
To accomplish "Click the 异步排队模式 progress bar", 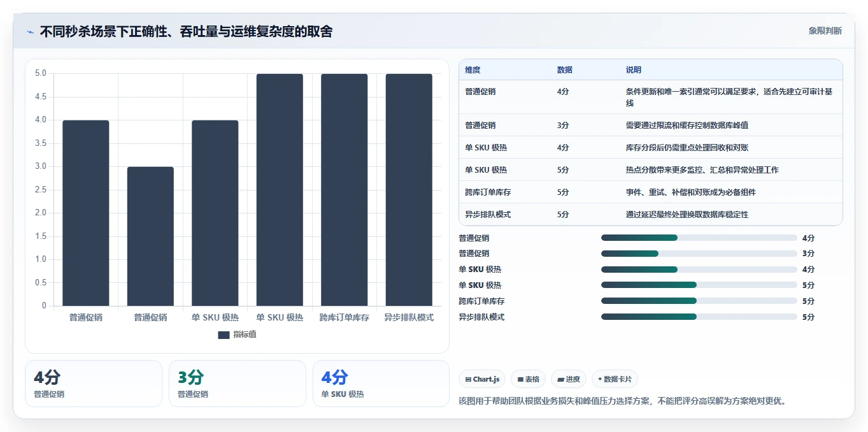I will click(699, 317).
